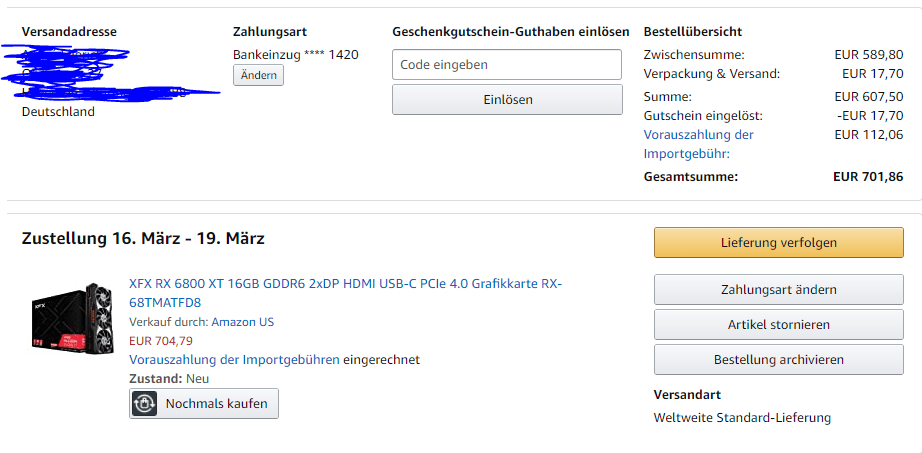Click the Gesamtsumme EUR 701,86 amount
Image resolution: width=922 pixels, height=453 pixels.
point(868,177)
